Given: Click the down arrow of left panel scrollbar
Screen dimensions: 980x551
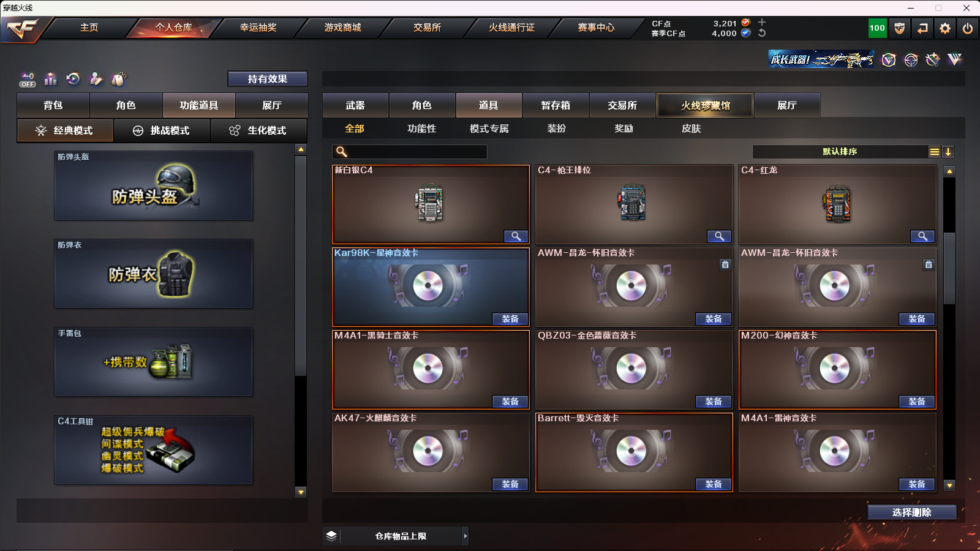Looking at the screenshot, I should click(x=301, y=492).
